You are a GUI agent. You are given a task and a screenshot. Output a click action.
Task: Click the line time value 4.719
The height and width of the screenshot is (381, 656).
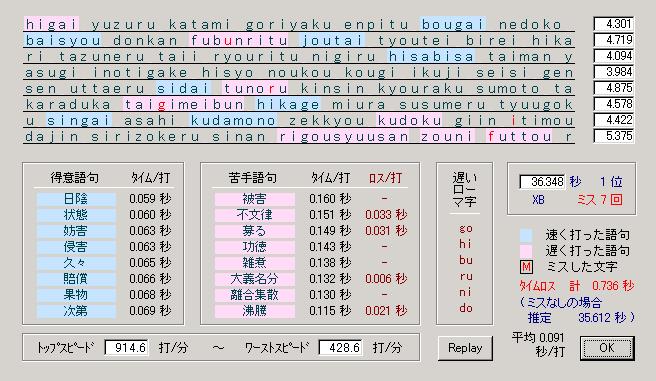[x=613, y=40]
